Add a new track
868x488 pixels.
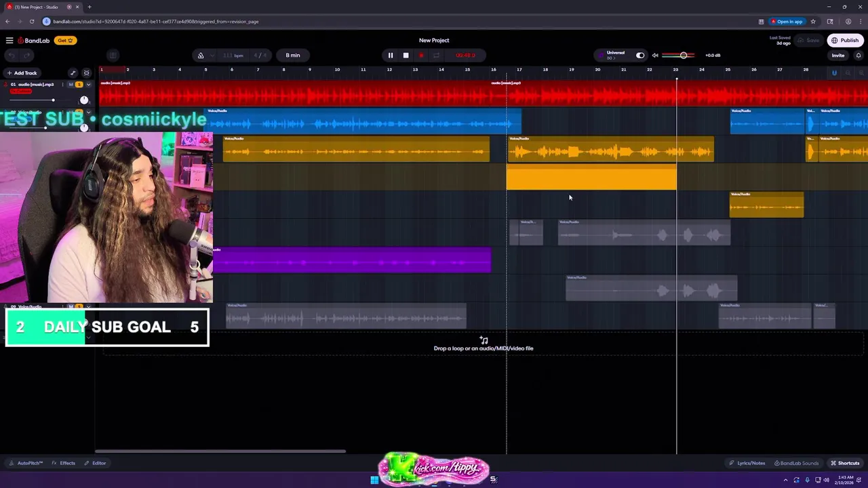pyautogui.click(x=22, y=73)
